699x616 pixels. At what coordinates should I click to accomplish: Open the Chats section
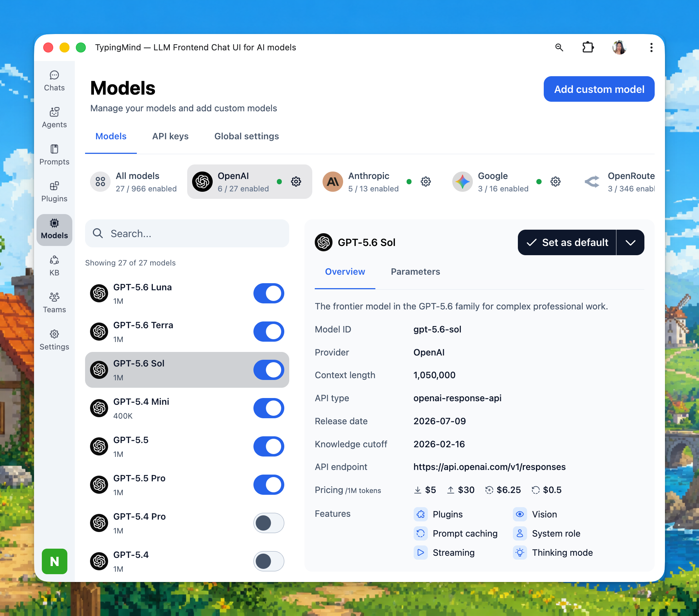54,81
